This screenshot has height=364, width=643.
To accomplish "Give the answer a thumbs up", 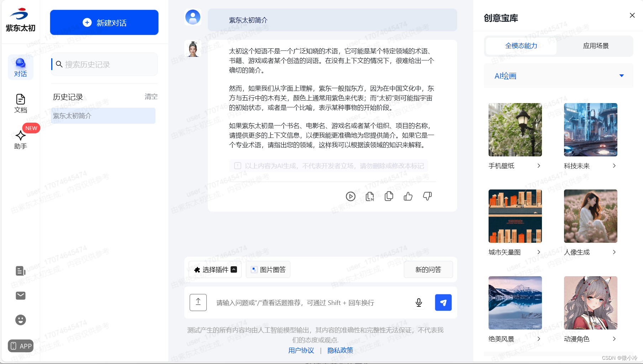I will pos(408,196).
